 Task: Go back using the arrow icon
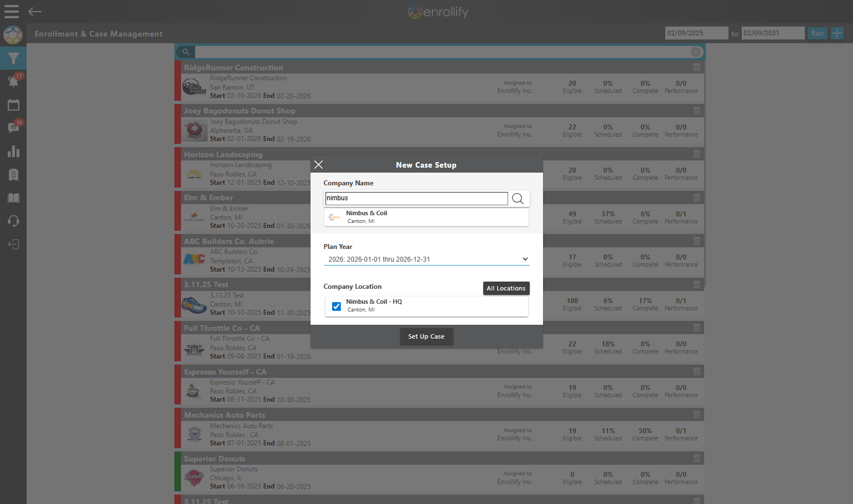coord(35,12)
